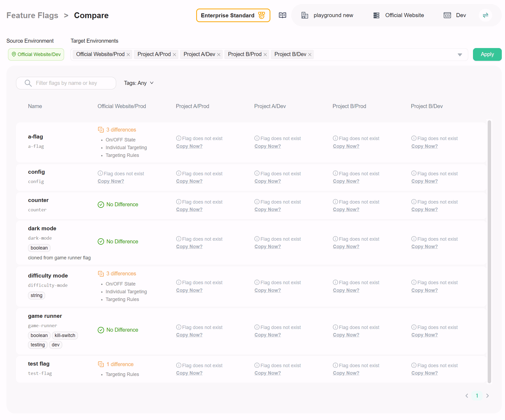Click the Enterprise Standard medal badge
This screenshot has width=505, height=420.
tap(262, 15)
